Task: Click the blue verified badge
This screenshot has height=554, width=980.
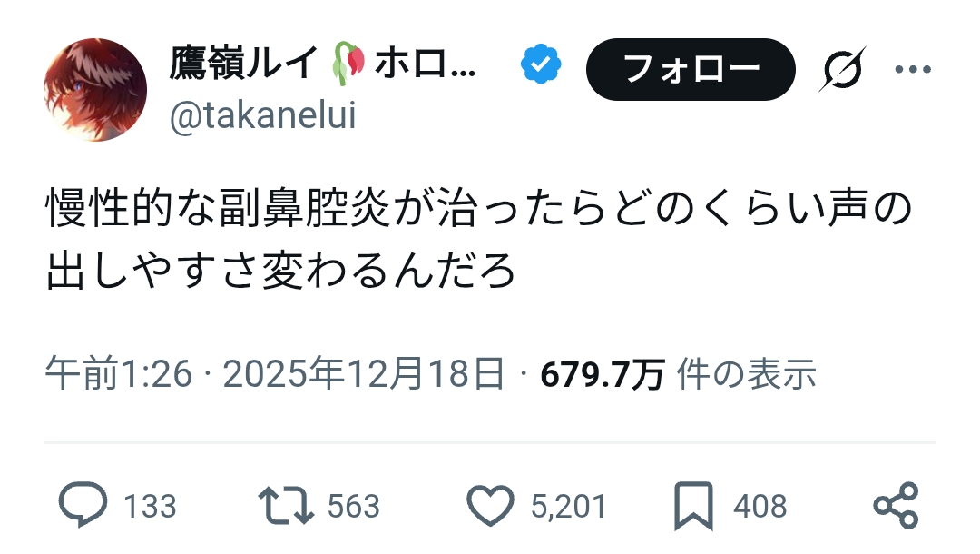Action: point(541,66)
